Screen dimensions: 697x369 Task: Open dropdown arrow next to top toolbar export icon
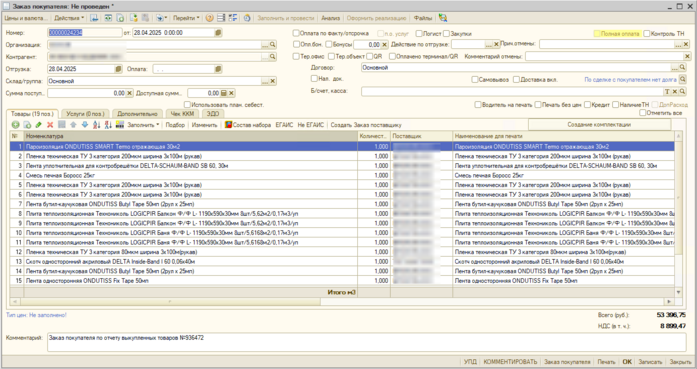coord(166,18)
